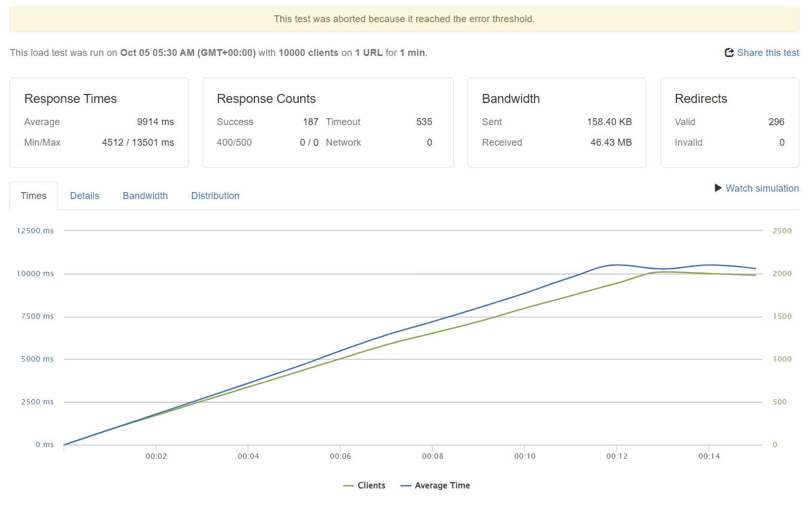The image size is (812, 521).
Task: Select the Times tab
Action: coord(34,196)
